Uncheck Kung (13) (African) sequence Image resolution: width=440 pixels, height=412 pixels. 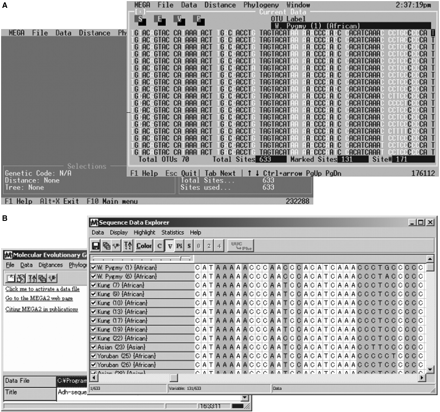tap(94, 312)
